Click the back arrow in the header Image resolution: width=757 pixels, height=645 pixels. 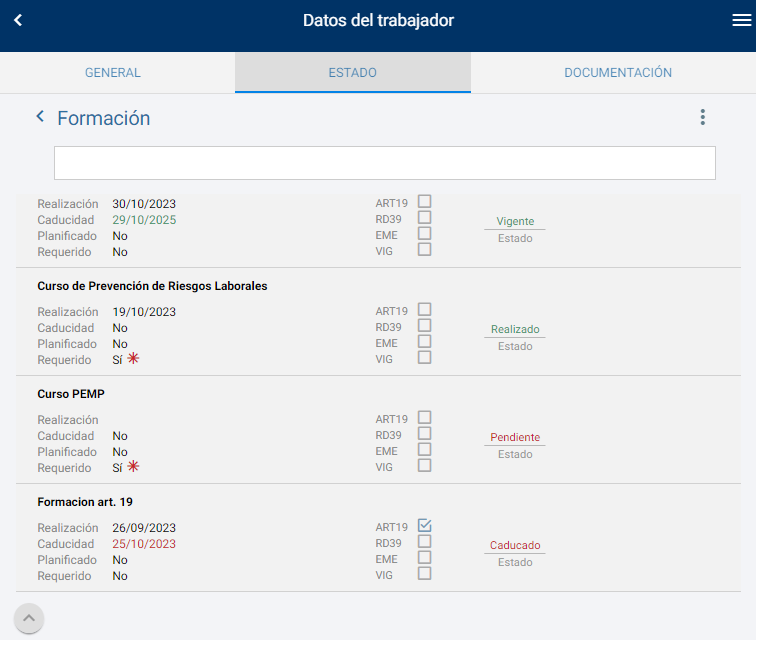point(18,20)
